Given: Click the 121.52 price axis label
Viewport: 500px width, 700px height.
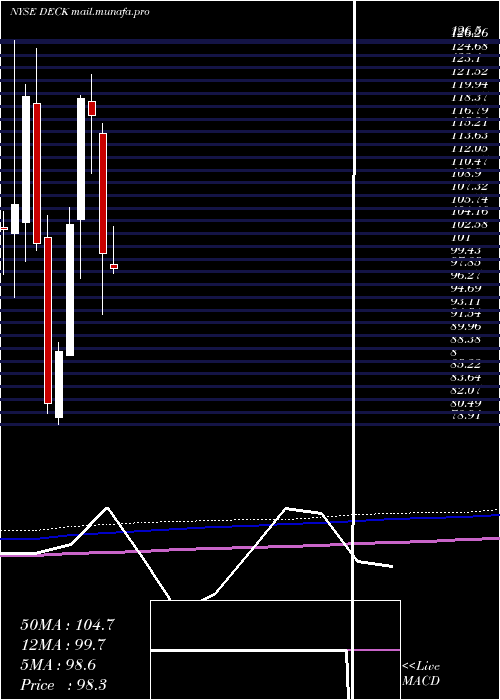Looking at the screenshot, I should pyautogui.click(x=470, y=72).
